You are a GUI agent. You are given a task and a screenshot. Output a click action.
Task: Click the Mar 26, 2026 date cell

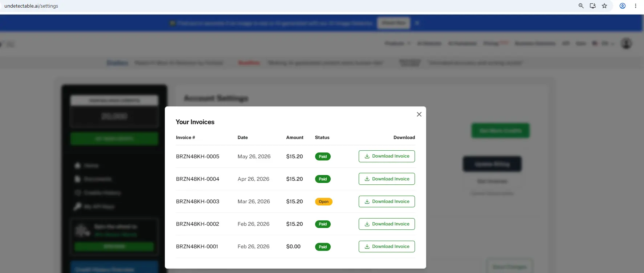(x=254, y=201)
